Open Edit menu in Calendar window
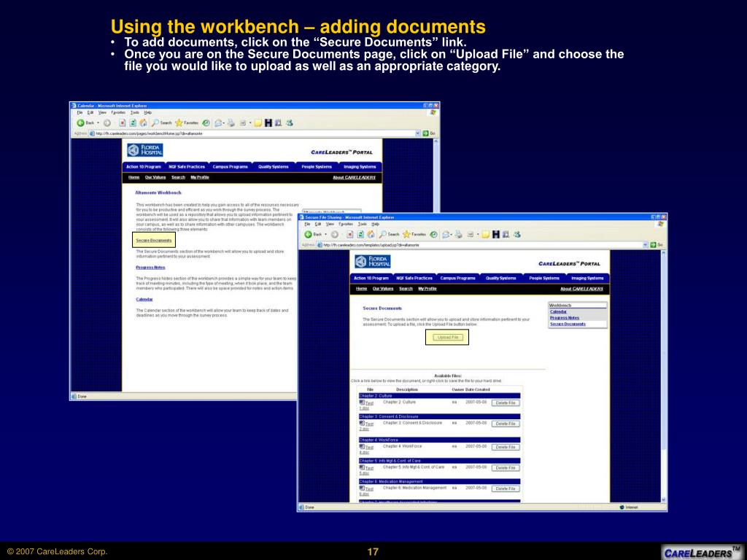Viewport: 747px width, 560px height. (90, 113)
